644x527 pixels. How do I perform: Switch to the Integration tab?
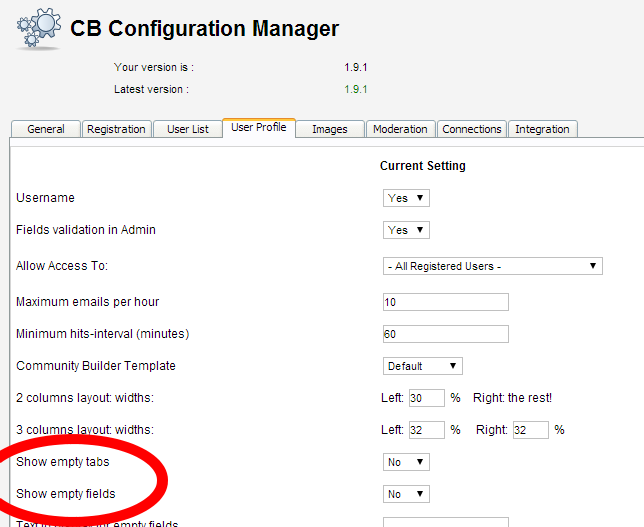coord(543,129)
